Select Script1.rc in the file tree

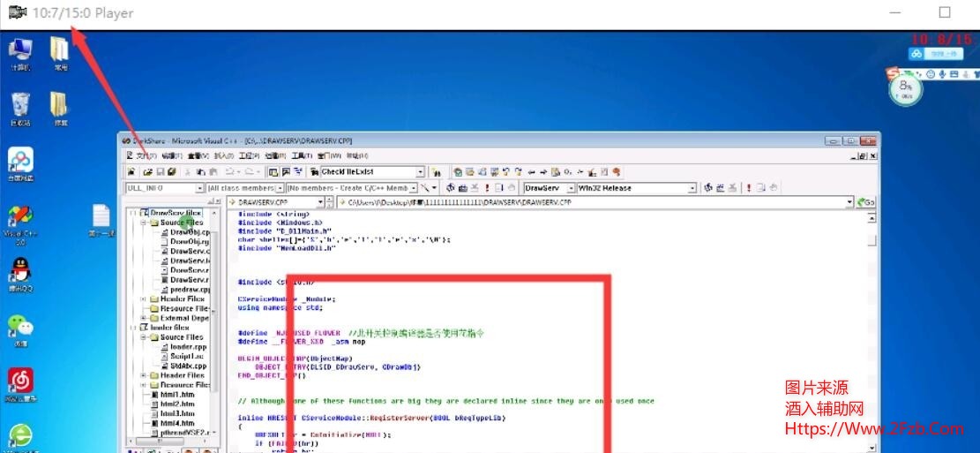(188, 356)
